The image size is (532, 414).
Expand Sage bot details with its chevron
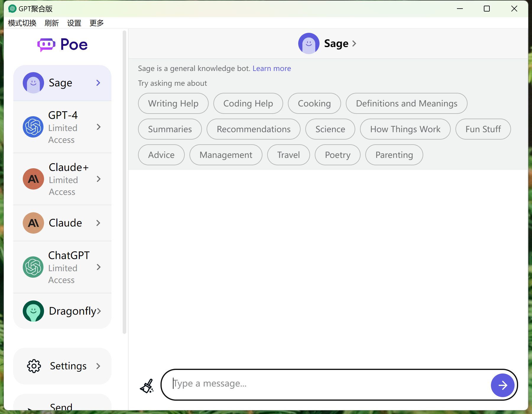[98, 83]
